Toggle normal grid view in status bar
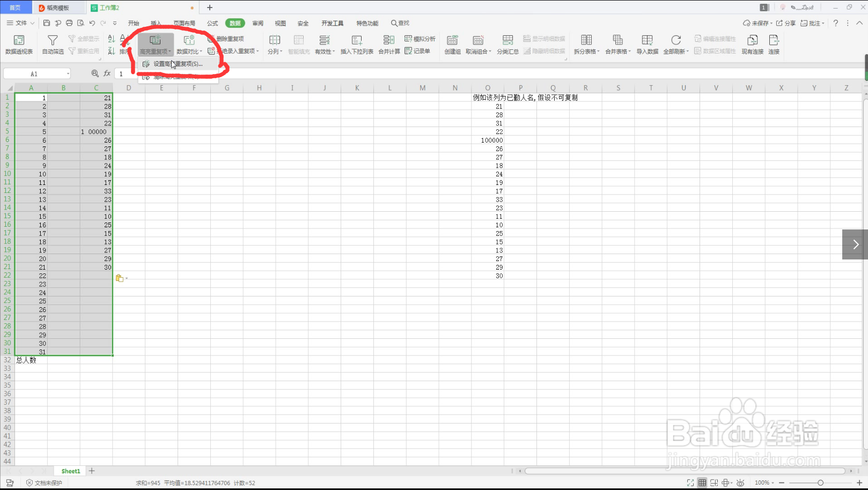The width and height of the screenshot is (868, 490). click(702, 482)
